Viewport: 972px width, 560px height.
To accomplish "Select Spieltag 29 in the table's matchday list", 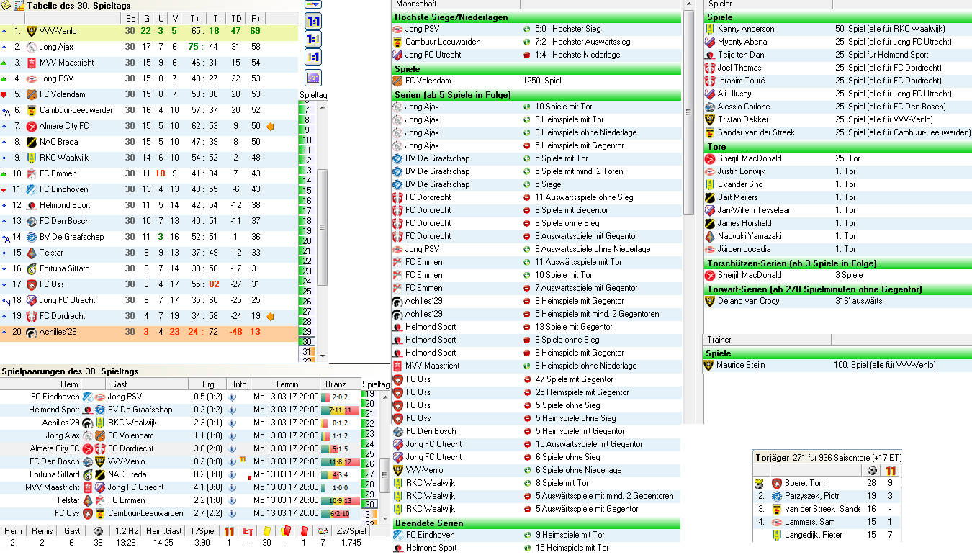I will (307, 332).
